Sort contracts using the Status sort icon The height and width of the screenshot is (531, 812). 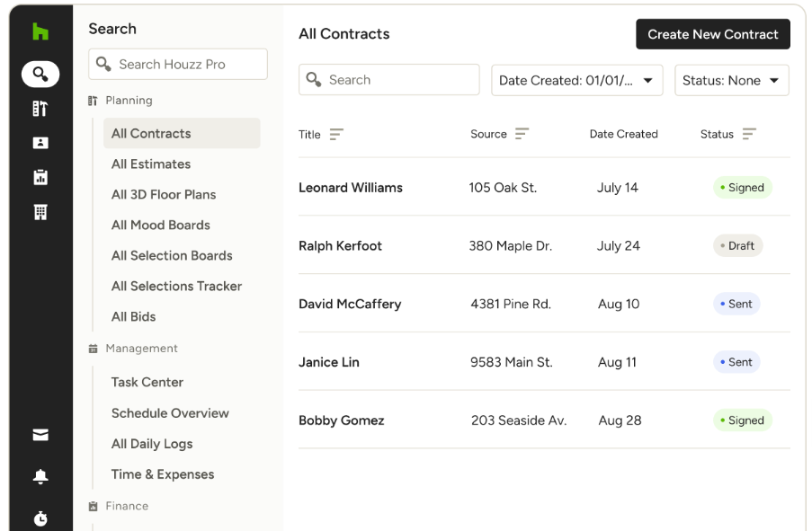pyautogui.click(x=749, y=134)
